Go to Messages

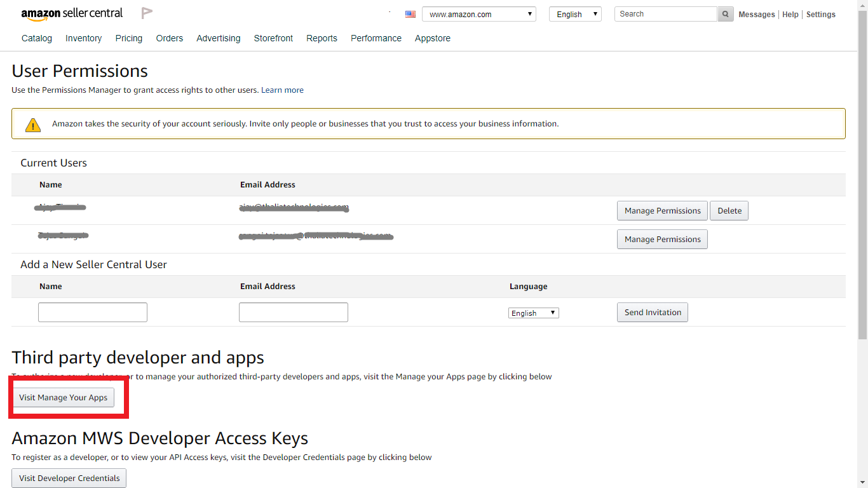click(757, 15)
